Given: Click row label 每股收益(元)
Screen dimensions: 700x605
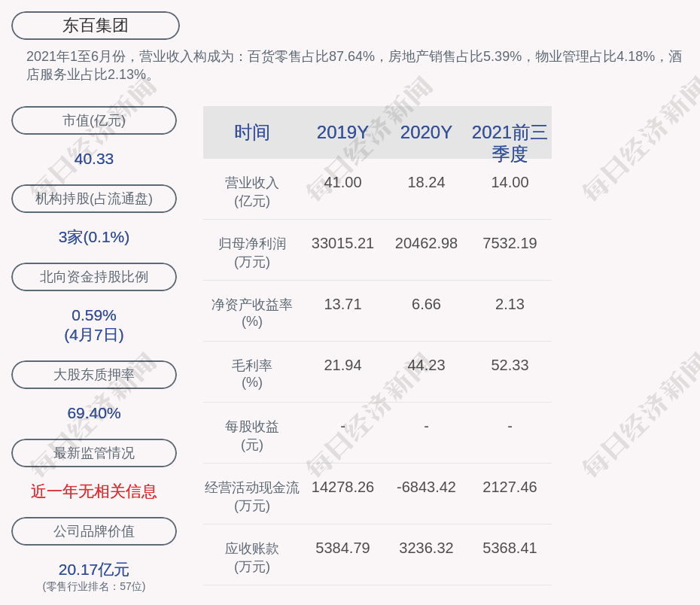Looking at the screenshot, I should [252, 436].
